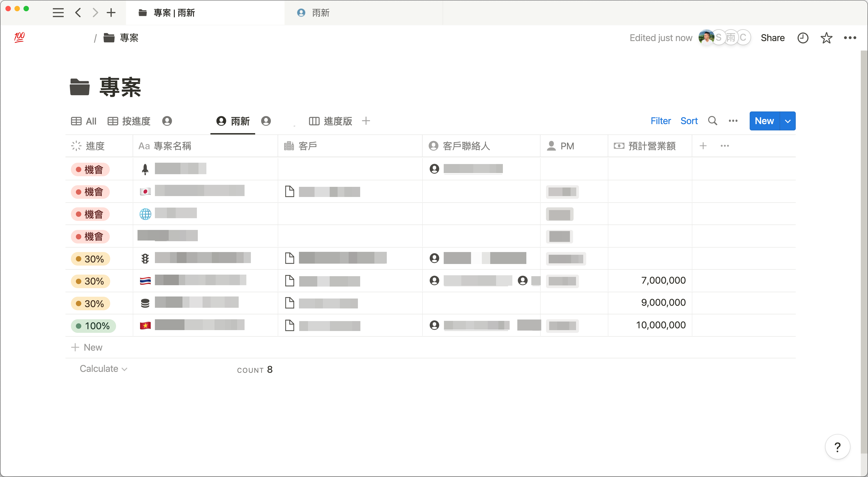Open a new tab with plus icon
This screenshot has height=477, width=868.
coord(111,13)
